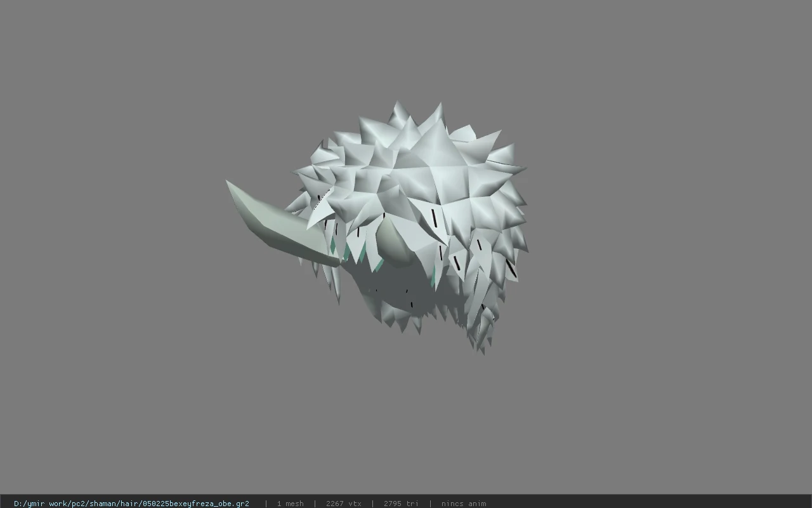Click the '2267 vtx' vertex count
Screen dimensions: 812x508
click(x=343, y=504)
